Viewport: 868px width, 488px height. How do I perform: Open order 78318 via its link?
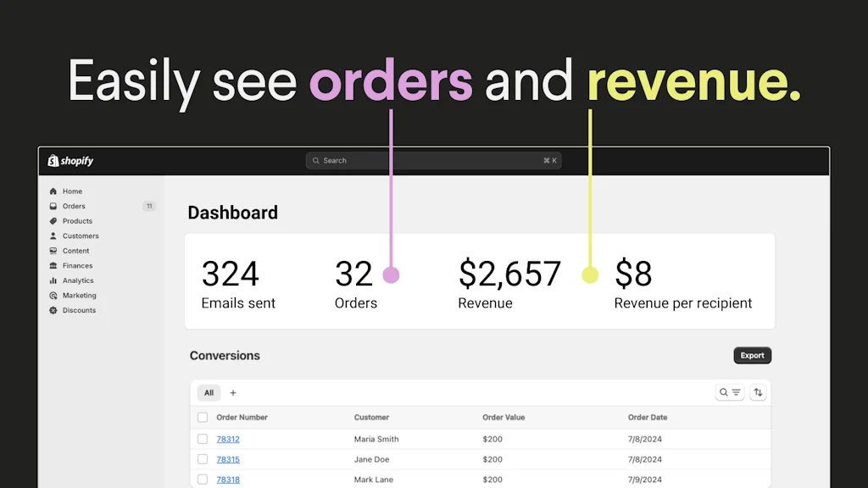click(x=227, y=480)
